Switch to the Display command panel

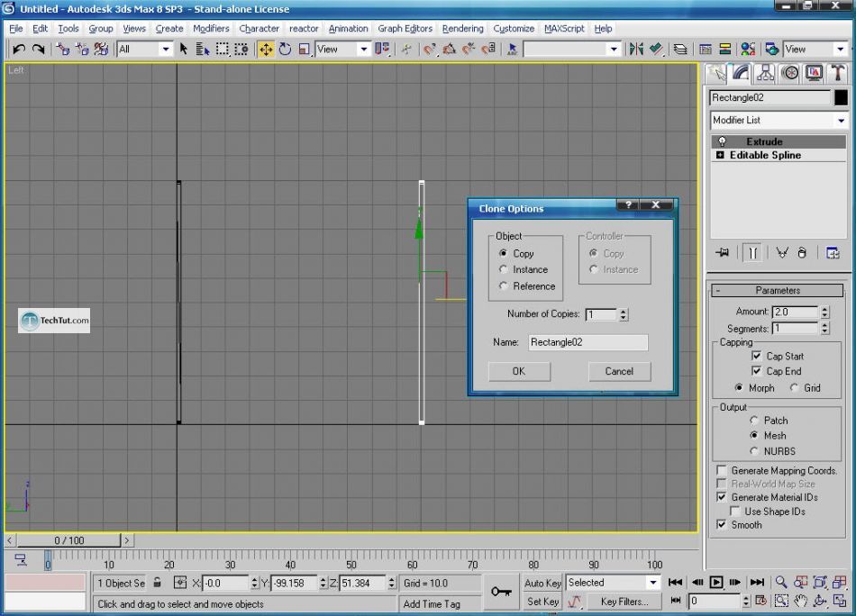click(814, 73)
